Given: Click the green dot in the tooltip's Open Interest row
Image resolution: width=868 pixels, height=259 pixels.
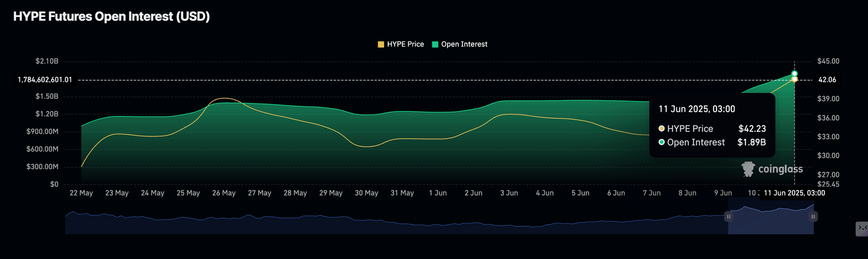Looking at the screenshot, I should click(662, 143).
